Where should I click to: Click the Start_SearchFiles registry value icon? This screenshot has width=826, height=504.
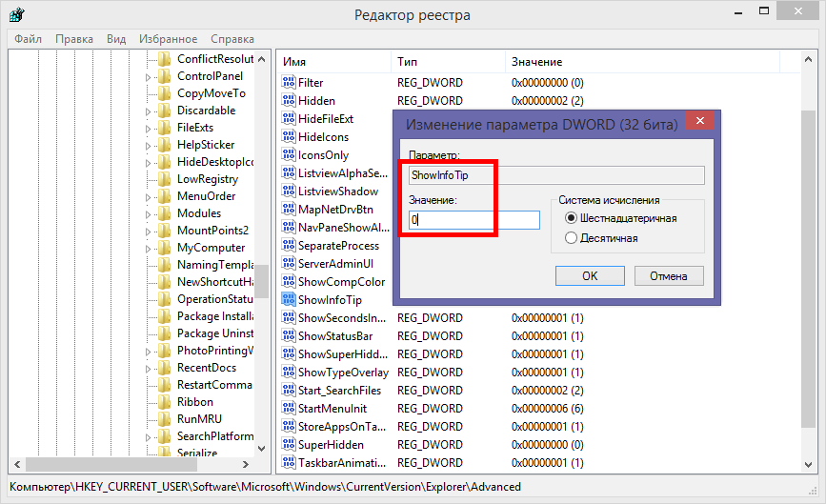click(x=289, y=391)
